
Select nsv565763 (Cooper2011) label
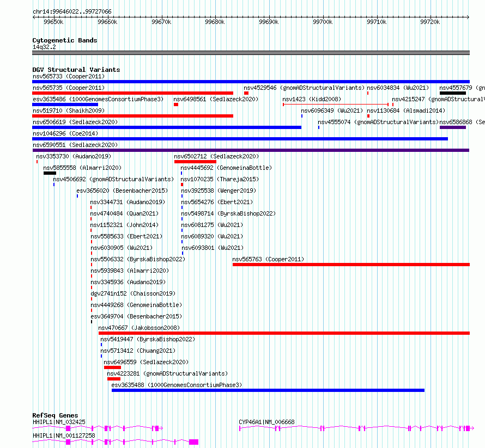coord(268,259)
